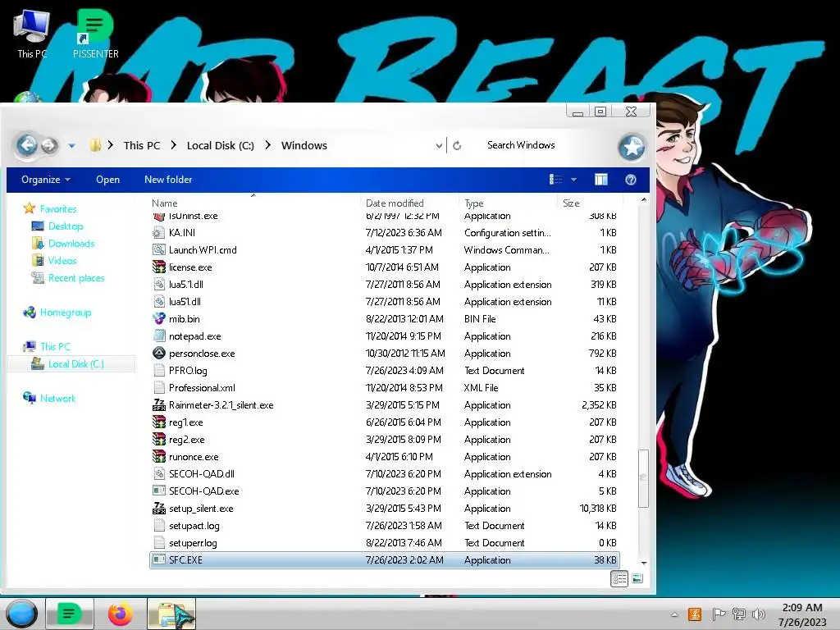Click New folder in the command bar
The image size is (840, 630).
[x=168, y=180]
